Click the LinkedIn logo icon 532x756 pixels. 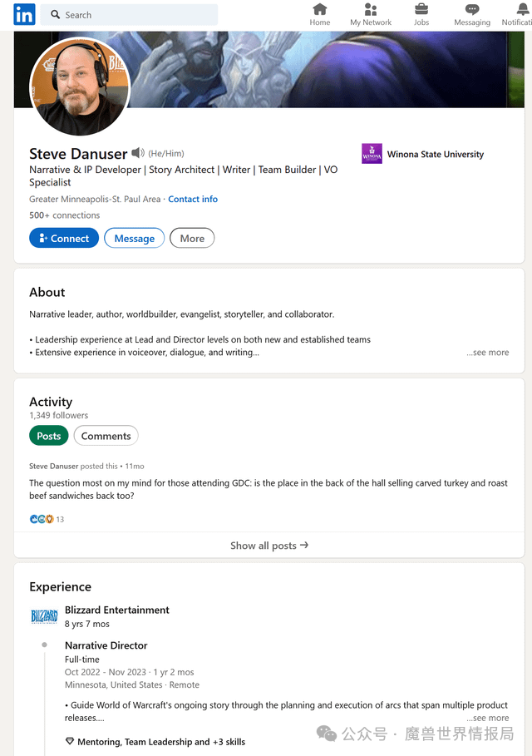pos(24,14)
